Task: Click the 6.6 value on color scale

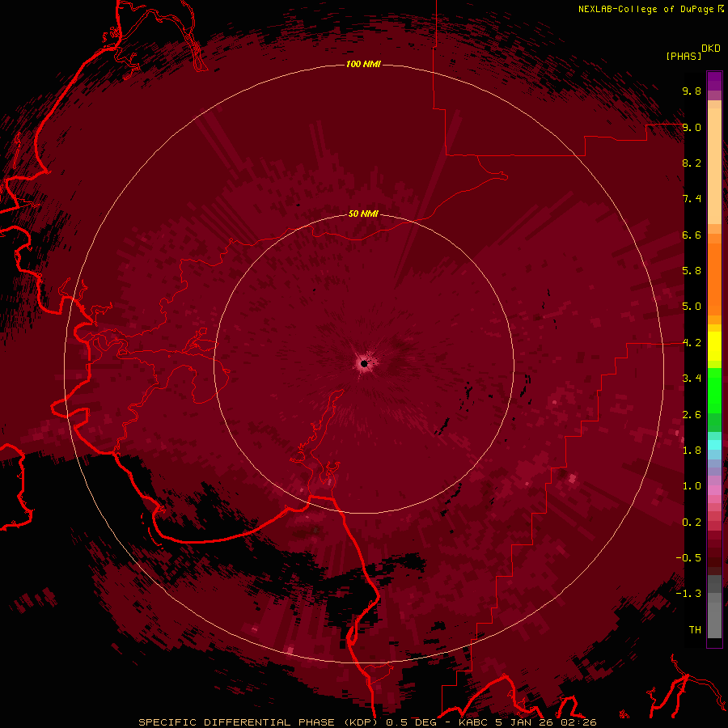Action: 692,235
